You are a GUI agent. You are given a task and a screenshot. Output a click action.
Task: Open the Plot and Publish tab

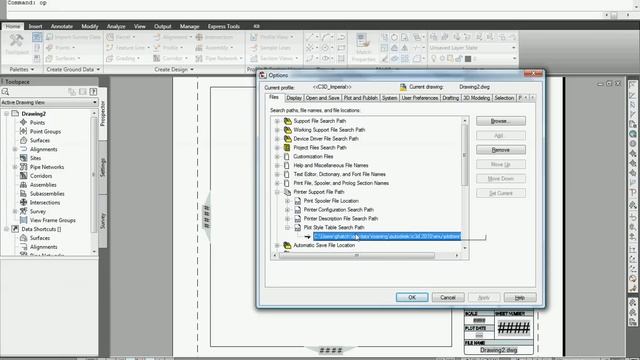tap(360, 98)
